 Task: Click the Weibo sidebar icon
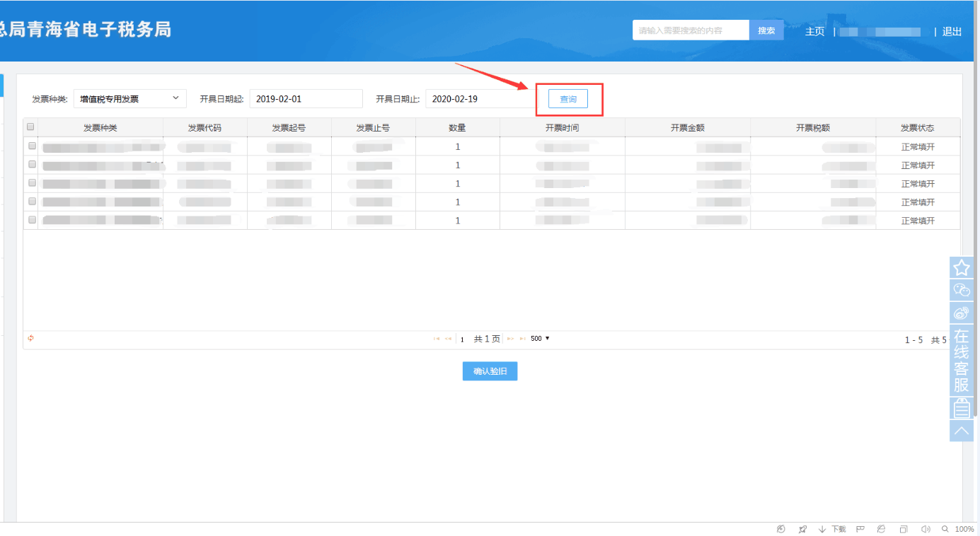click(x=962, y=313)
